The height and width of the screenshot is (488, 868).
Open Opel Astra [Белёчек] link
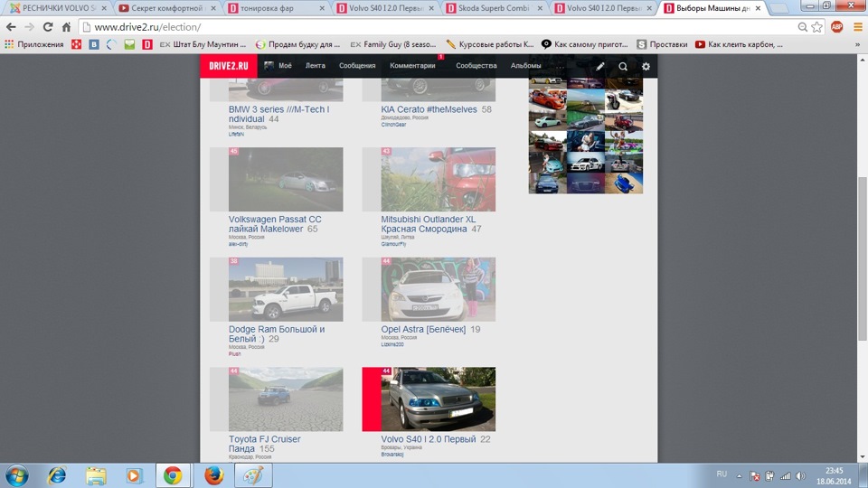423,329
